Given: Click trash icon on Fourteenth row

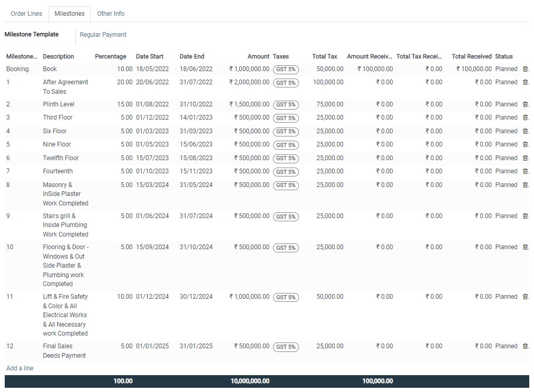Looking at the screenshot, I should tap(525, 171).
